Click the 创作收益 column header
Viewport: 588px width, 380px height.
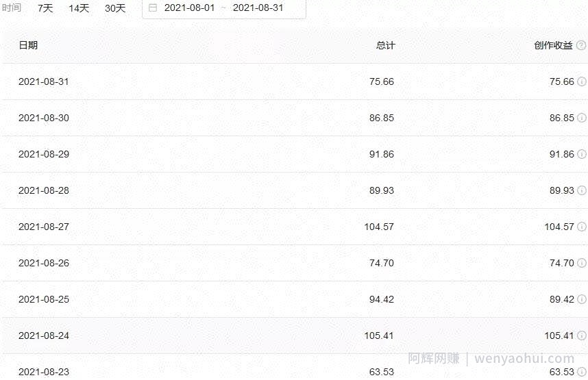click(553, 45)
